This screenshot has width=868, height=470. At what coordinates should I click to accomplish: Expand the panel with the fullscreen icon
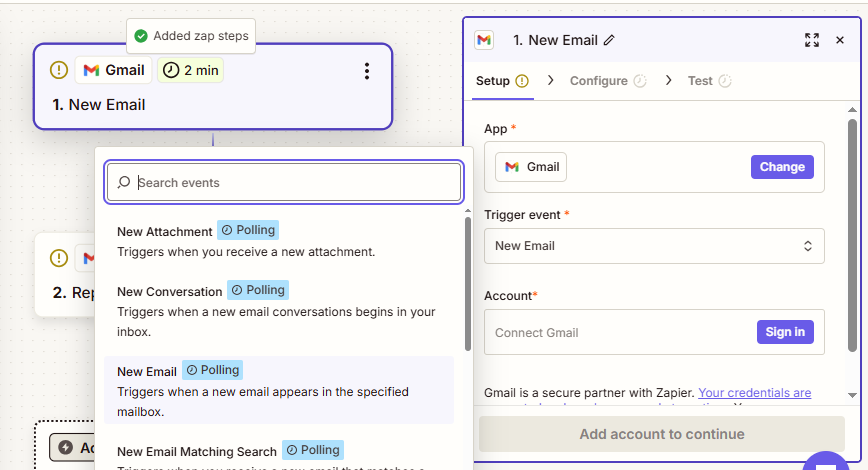pos(812,40)
